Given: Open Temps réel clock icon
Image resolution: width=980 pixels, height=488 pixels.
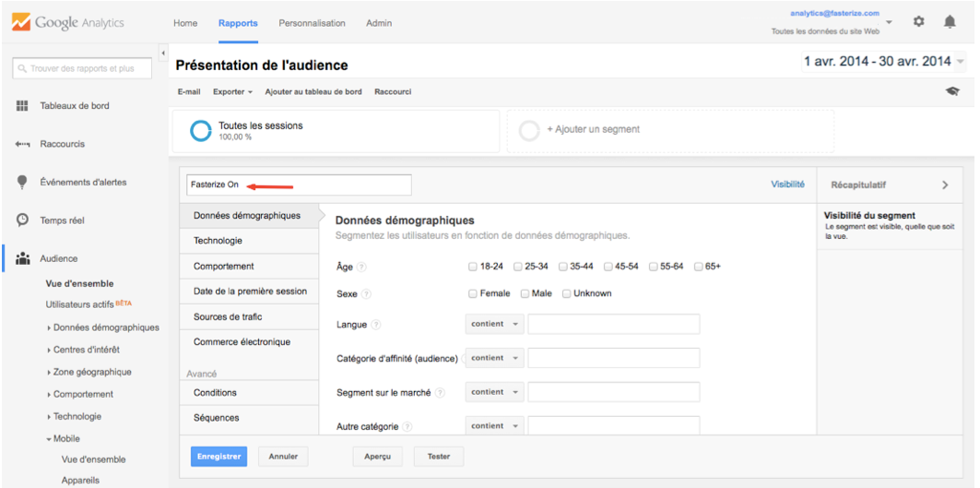Looking at the screenshot, I should 21,220.
